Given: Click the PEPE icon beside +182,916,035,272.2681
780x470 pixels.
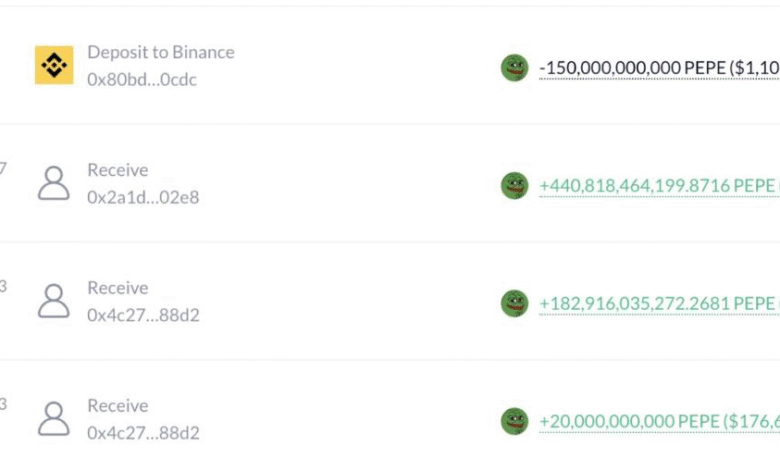Looking at the screenshot, I should pyautogui.click(x=514, y=303).
